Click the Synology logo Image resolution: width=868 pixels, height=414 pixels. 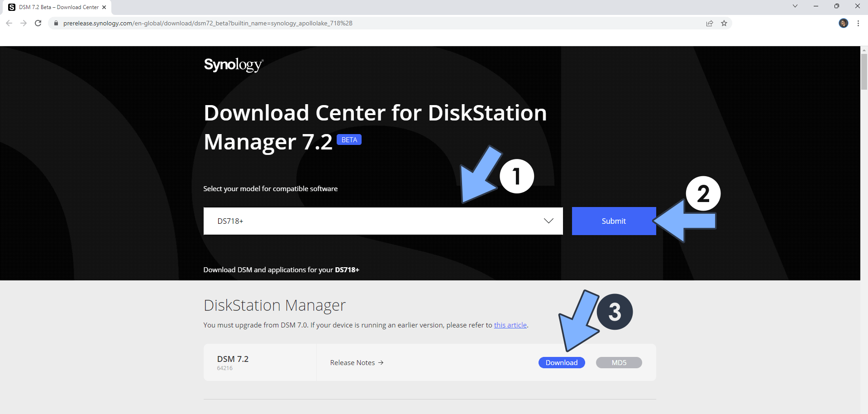[234, 65]
